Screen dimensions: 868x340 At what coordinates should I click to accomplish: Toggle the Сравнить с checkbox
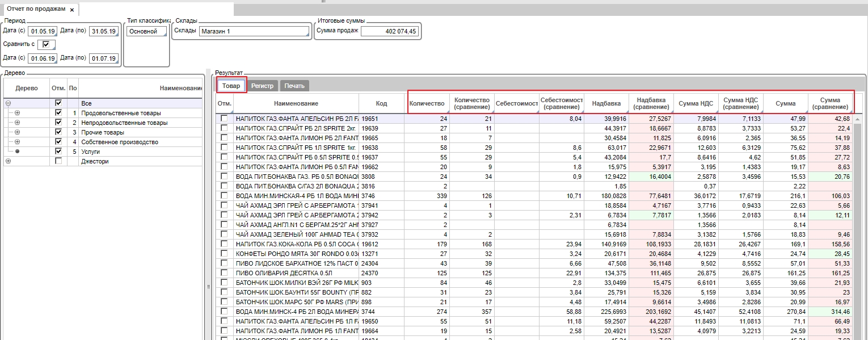pos(46,44)
